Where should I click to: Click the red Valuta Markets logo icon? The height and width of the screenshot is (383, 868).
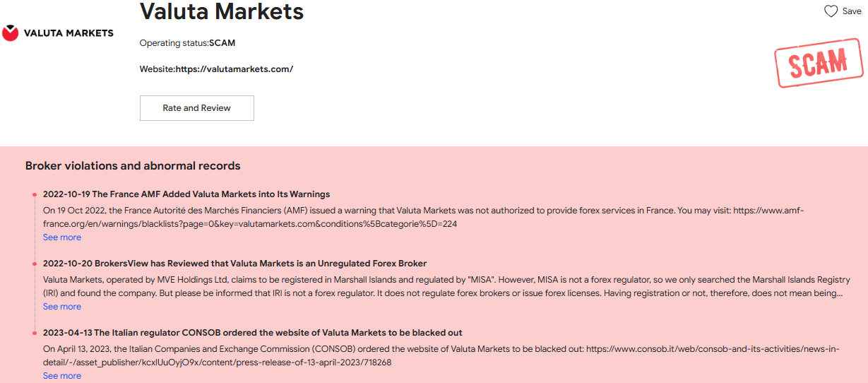click(x=11, y=33)
